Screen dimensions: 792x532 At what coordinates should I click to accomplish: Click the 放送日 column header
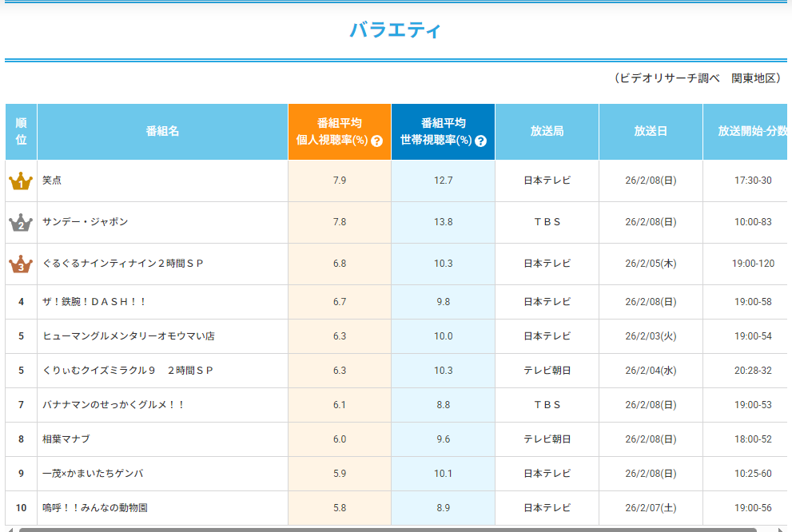pyautogui.click(x=651, y=132)
